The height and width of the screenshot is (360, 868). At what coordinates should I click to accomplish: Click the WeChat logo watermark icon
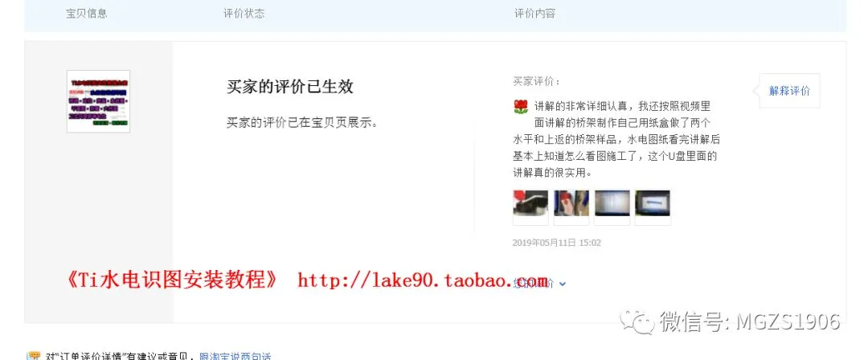pos(637,321)
